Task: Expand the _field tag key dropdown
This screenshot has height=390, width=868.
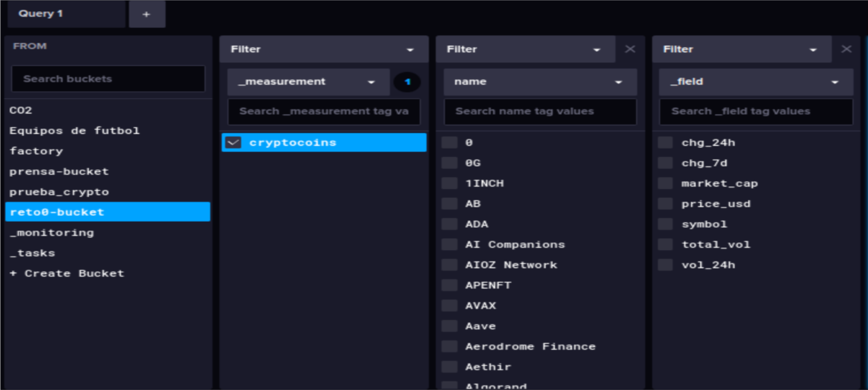Action: tap(755, 82)
